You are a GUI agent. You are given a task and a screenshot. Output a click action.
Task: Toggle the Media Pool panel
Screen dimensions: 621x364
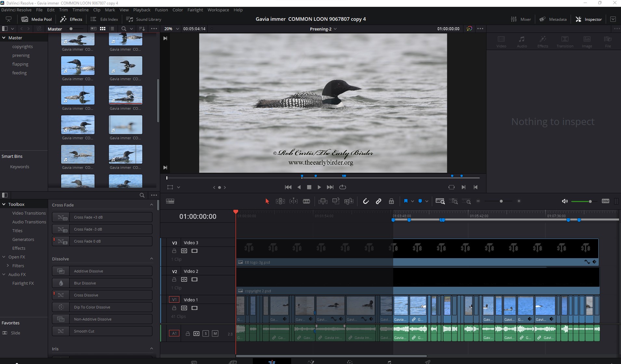(36, 19)
